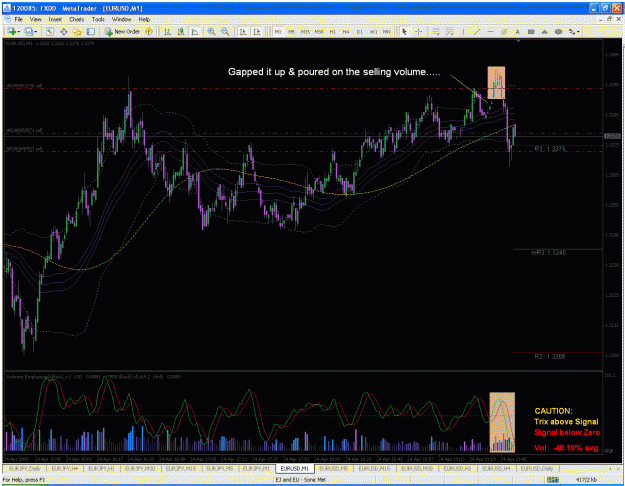Open the View menu
The width and height of the screenshot is (625, 486).
[35, 19]
